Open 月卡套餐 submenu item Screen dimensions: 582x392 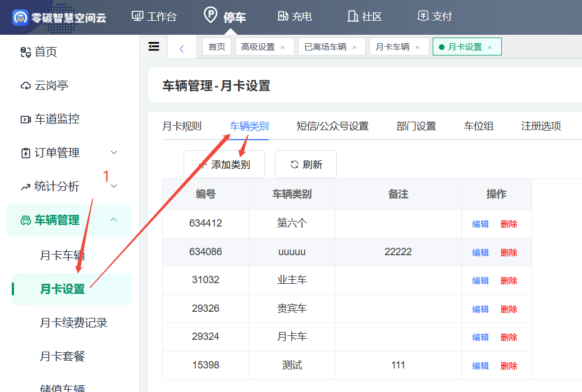tap(62, 357)
